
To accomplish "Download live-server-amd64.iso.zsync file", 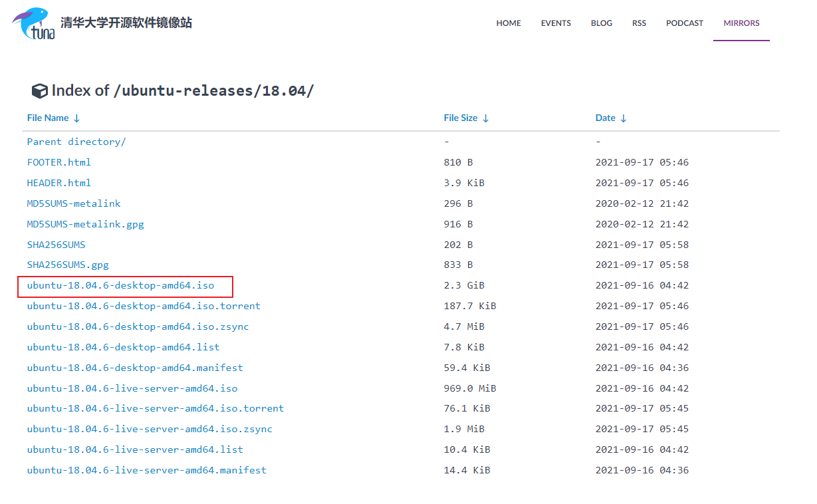I will coord(150,429).
